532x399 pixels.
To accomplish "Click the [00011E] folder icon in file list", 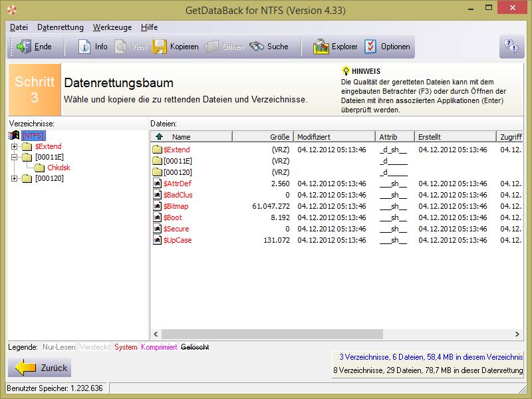I will [157, 161].
